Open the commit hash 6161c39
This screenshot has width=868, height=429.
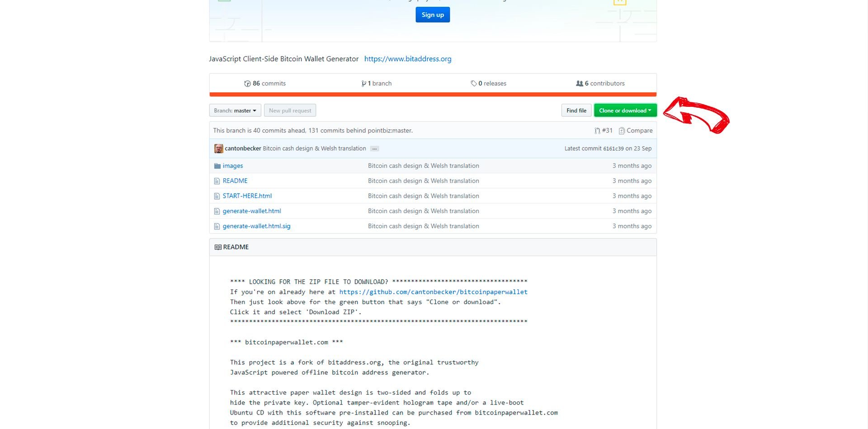613,148
